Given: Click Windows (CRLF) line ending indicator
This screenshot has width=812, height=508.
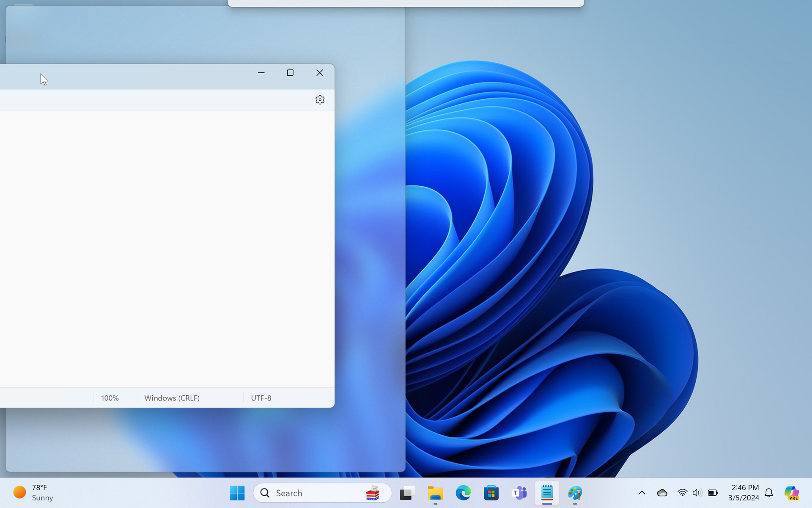Looking at the screenshot, I should click(172, 398).
